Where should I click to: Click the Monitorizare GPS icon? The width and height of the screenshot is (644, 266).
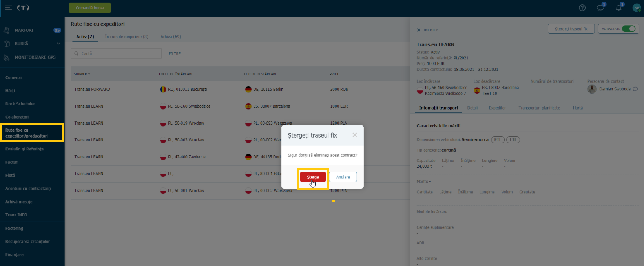click(x=7, y=57)
